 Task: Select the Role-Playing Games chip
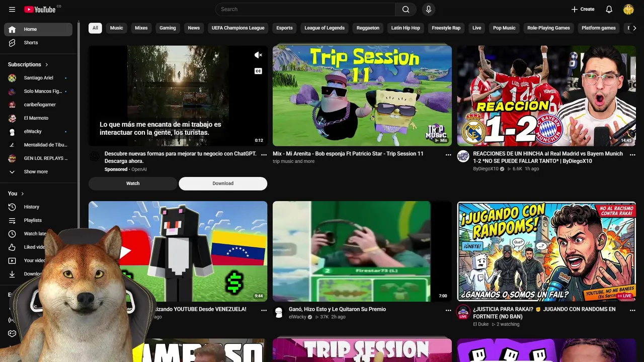click(548, 28)
